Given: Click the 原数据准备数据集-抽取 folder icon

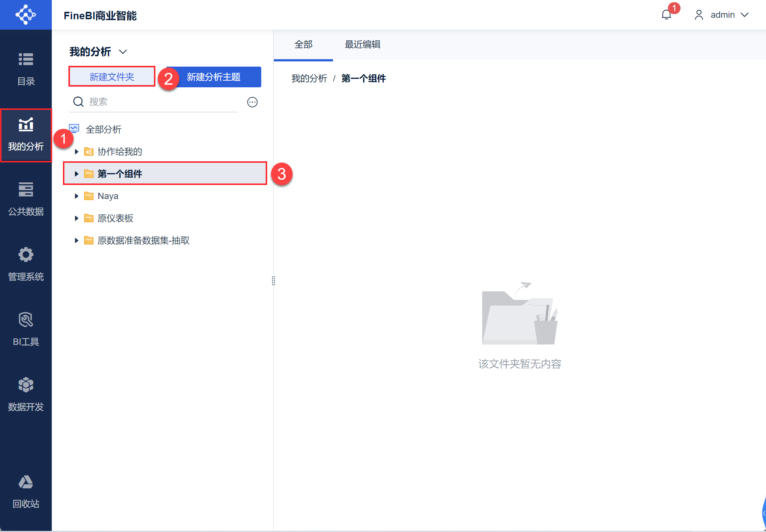Looking at the screenshot, I should (89, 240).
